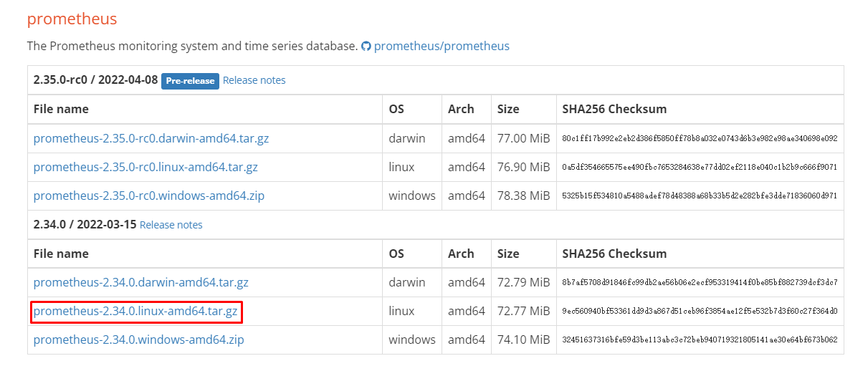Click the Pre-release badge
The width and height of the screenshot is (868, 366).
pos(190,81)
